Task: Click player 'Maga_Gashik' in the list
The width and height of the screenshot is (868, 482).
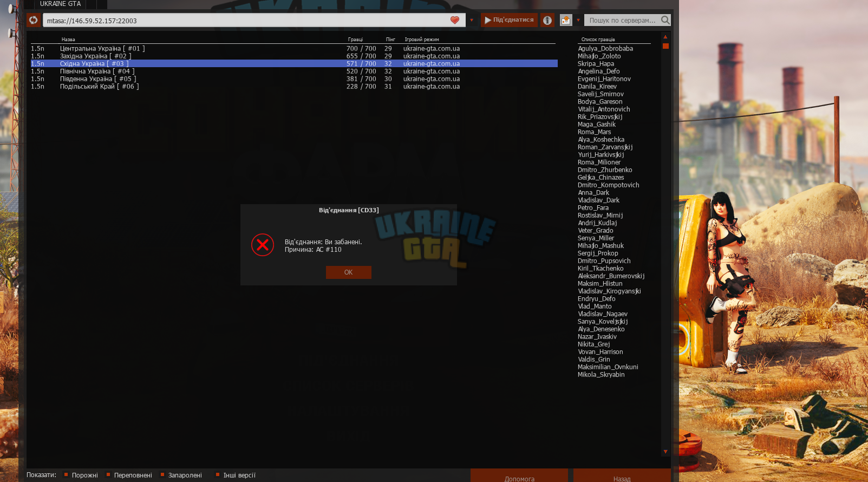Action: (x=597, y=124)
